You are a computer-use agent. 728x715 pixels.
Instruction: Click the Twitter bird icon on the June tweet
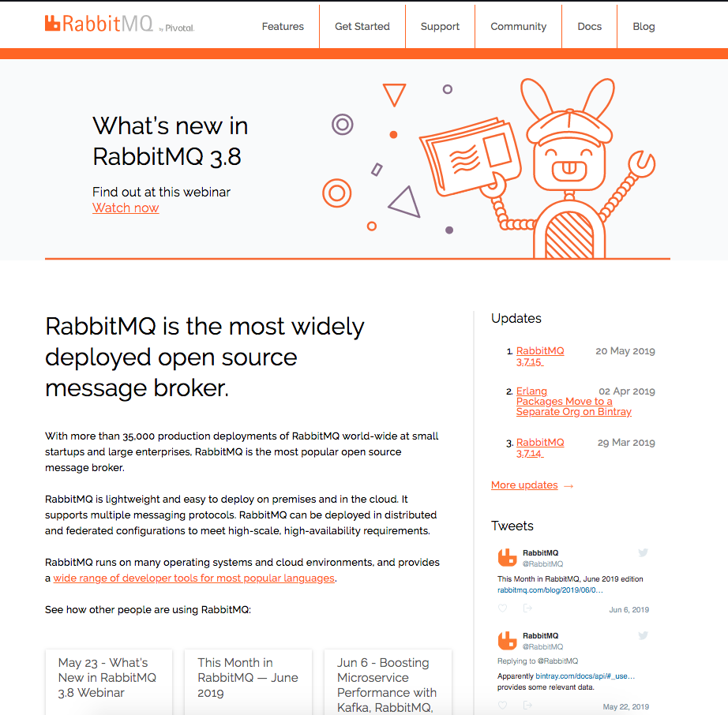coord(643,552)
